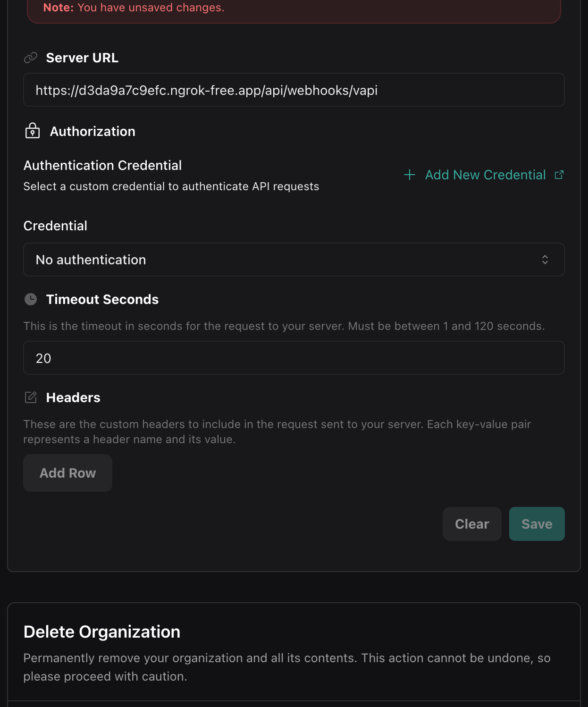Select the Server URL input field
This screenshot has width=588, height=707.
coord(294,90)
